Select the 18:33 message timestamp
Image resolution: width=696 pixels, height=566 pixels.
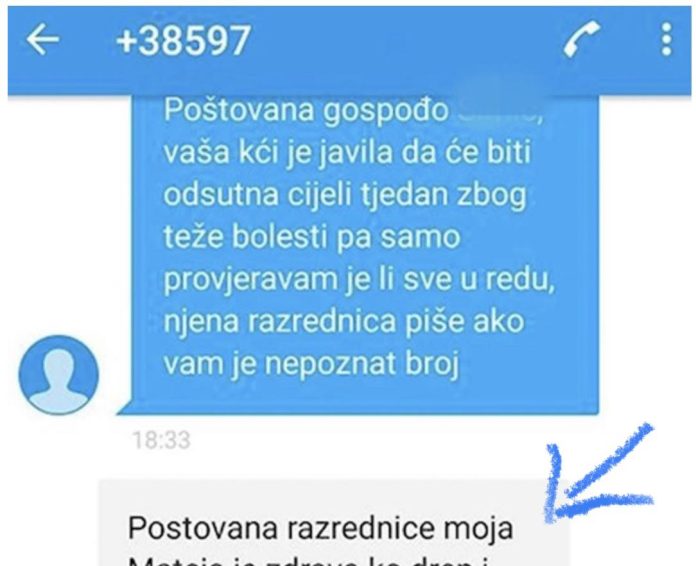click(162, 440)
